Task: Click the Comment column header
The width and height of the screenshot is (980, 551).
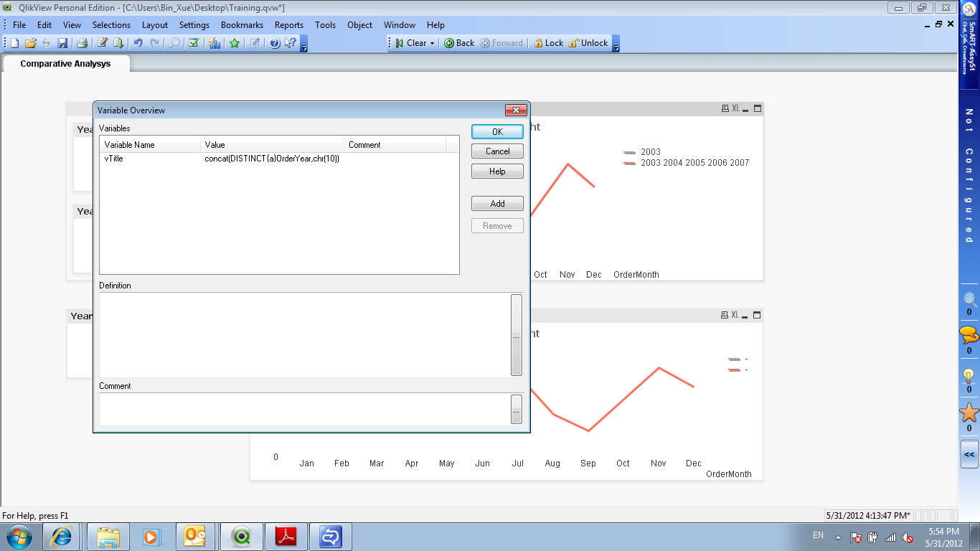Action: [395, 144]
